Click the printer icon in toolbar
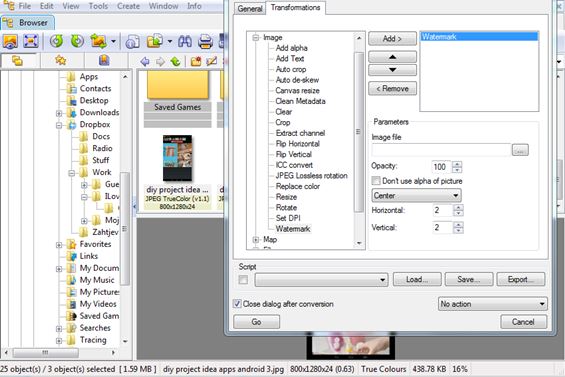This screenshot has height=377, width=565. 205,42
